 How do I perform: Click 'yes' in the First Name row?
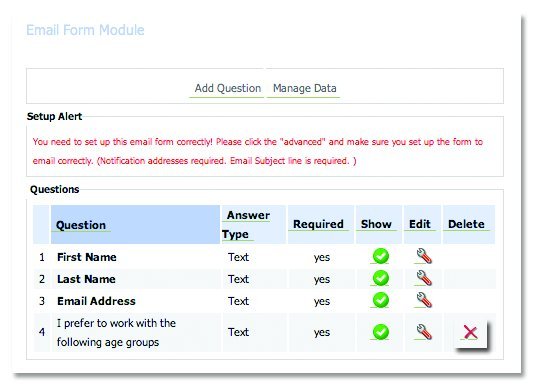pyautogui.click(x=322, y=257)
